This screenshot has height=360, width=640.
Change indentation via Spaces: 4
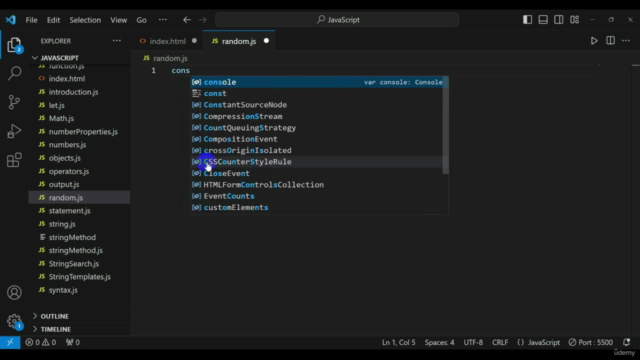point(439,342)
